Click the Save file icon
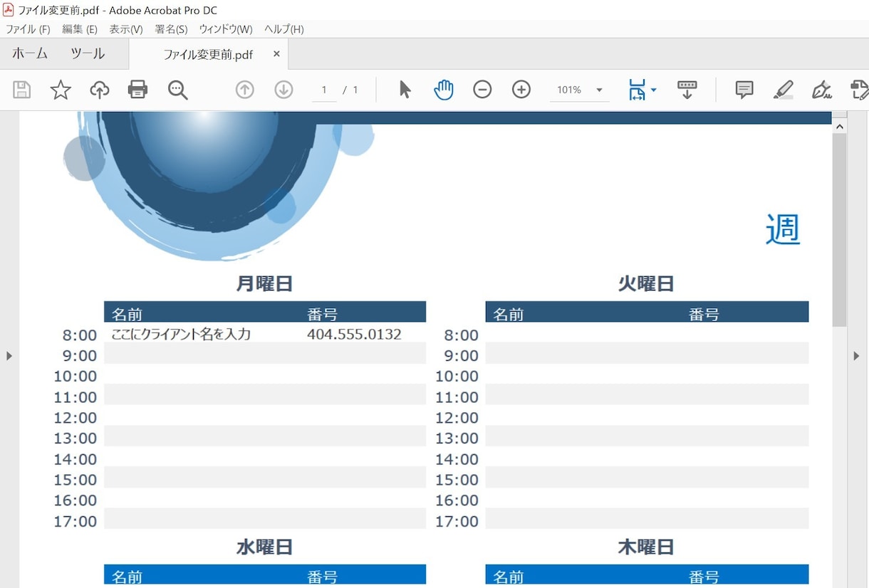The image size is (869, 588). pos(21,90)
